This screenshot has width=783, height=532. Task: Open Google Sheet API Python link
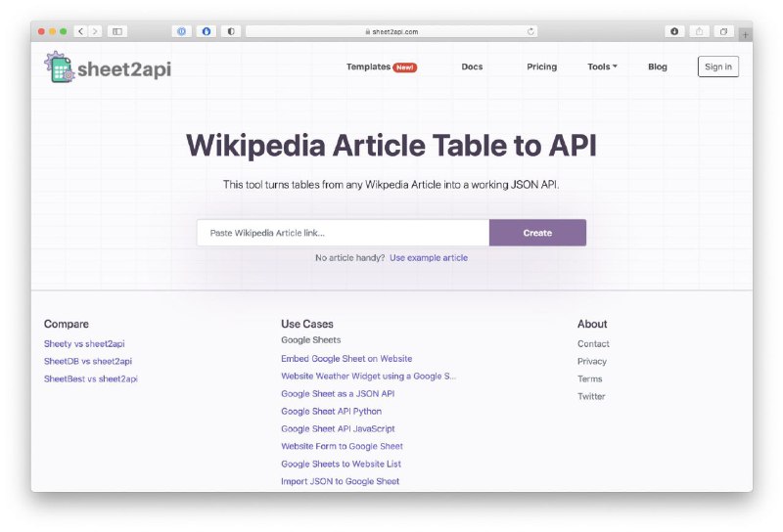point(331,412)
